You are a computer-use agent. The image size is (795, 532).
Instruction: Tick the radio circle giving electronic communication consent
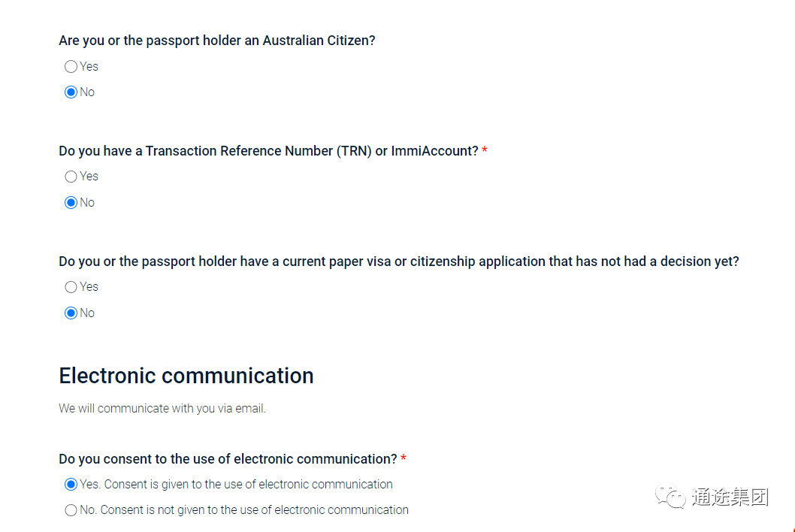coord(71,485)
